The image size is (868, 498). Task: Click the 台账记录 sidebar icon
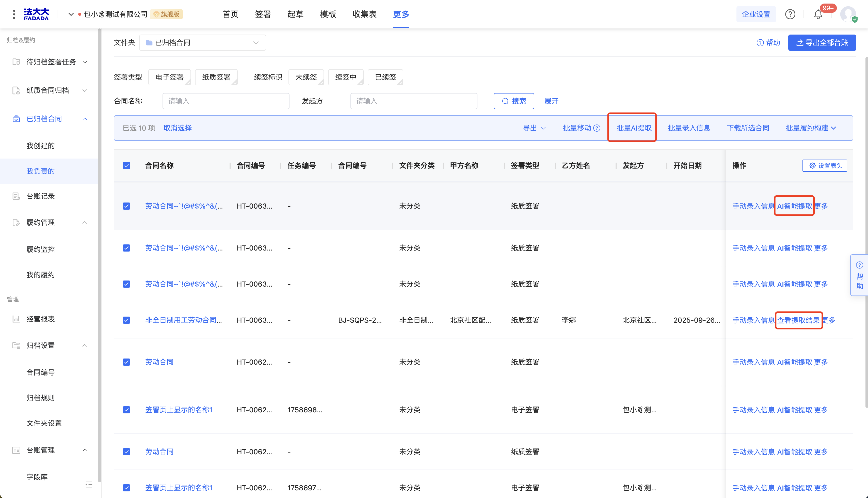16,196
